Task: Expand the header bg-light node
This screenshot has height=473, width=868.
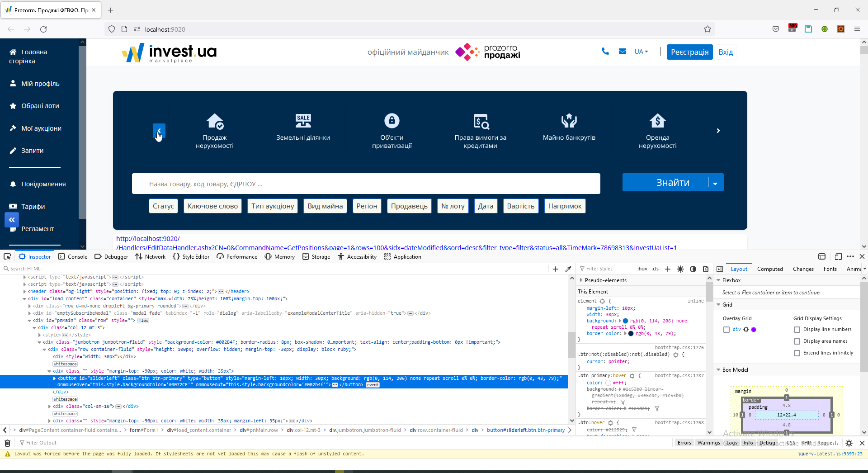Action: point(24,292)
